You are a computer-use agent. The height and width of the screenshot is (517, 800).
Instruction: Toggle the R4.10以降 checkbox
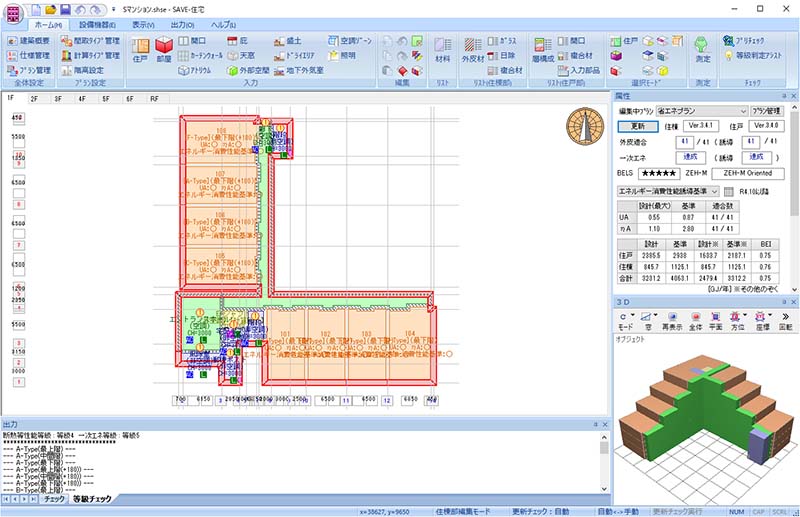[x=728, y=190]
